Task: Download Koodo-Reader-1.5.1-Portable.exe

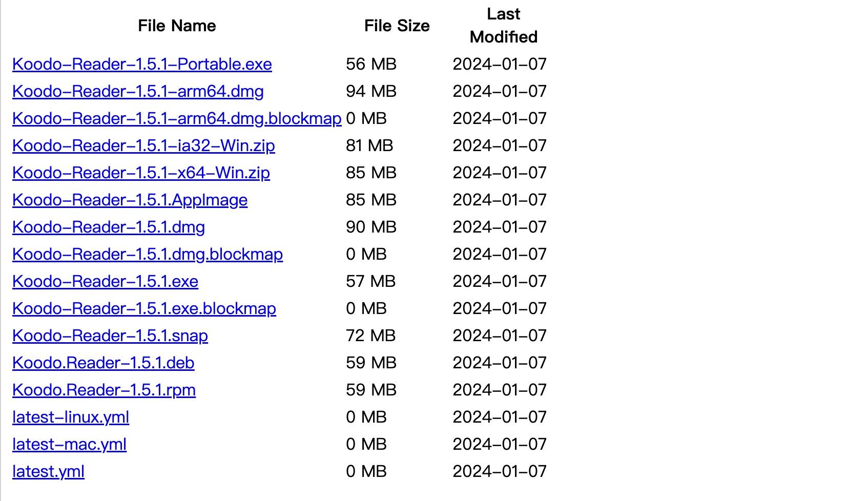Action: [x=142, y=64]
